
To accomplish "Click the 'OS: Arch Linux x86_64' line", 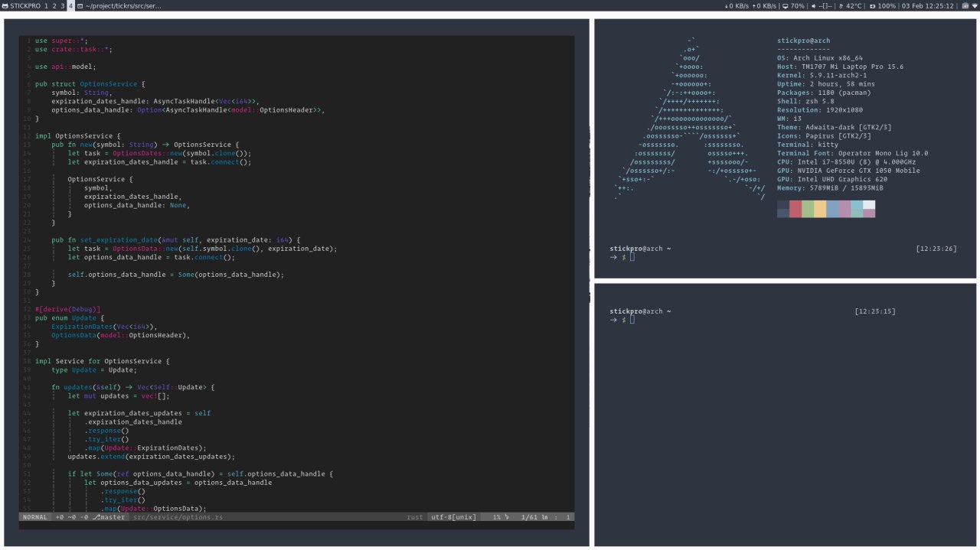I will (x=820, y=58).
